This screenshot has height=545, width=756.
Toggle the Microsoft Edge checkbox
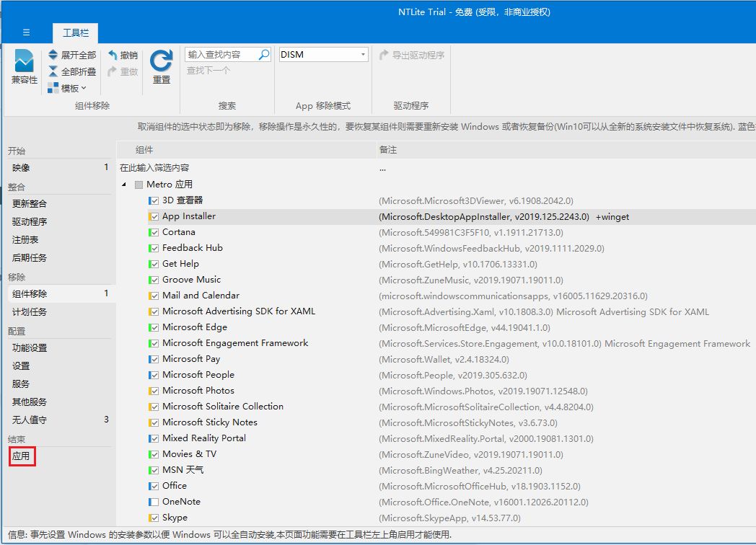coord(153,327)
